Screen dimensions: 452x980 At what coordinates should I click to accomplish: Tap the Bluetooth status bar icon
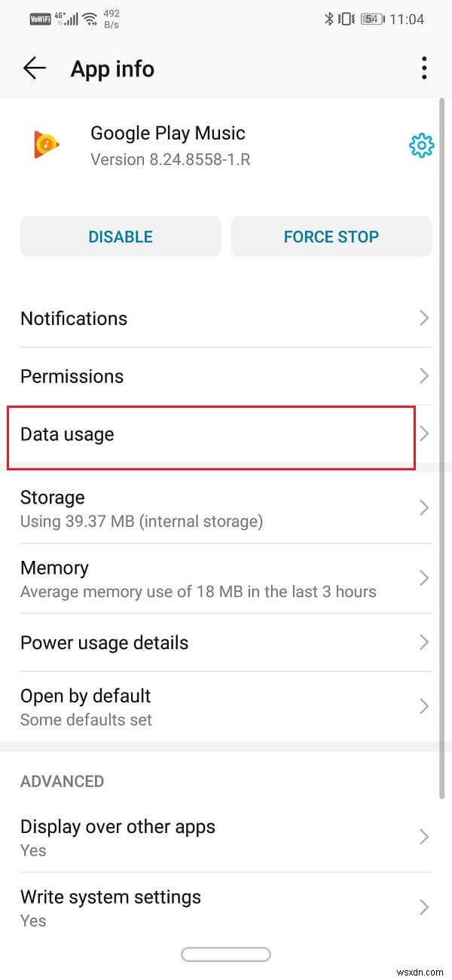329,18
